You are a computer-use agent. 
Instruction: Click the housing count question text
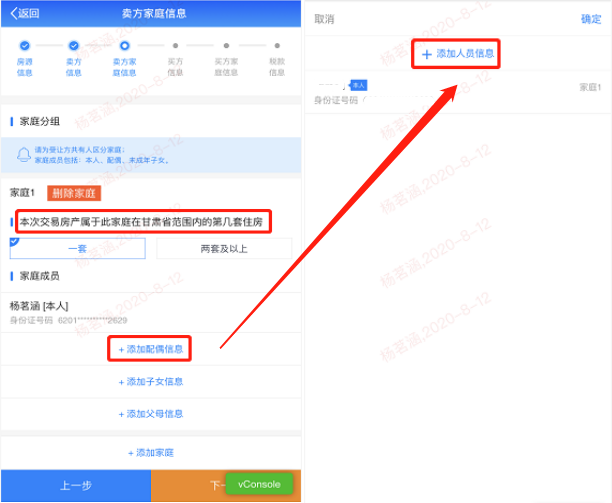pos(141,222)
